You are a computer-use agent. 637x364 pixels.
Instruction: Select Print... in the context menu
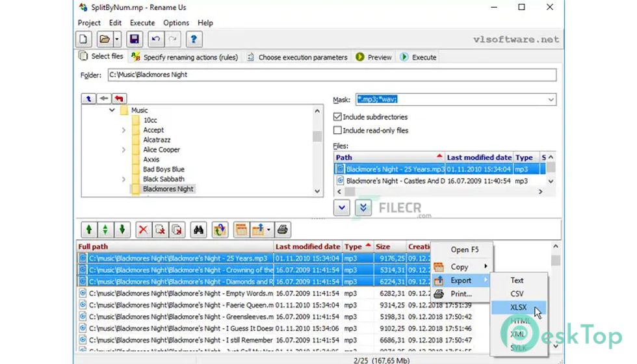tap(462, 294)
